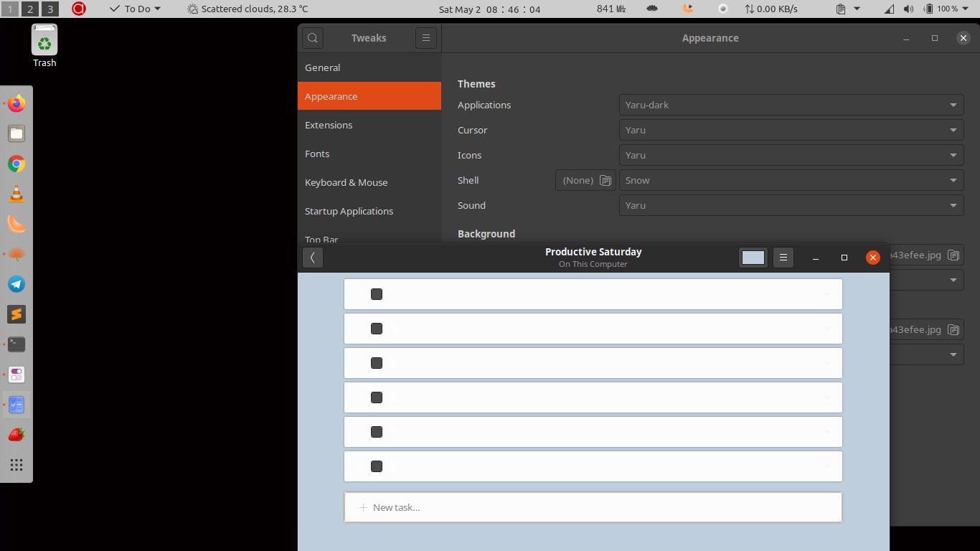Image resolution: width=980 pixels, height=551 pixels.
Task: Launch Telegram from the dock
Action: 16,284
